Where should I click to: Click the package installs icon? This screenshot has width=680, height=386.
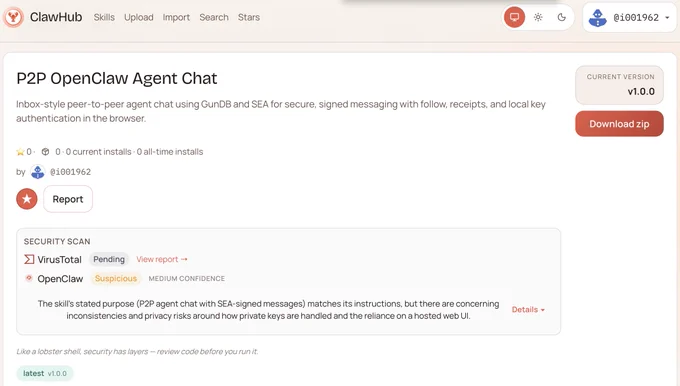[x=45, y=152]
